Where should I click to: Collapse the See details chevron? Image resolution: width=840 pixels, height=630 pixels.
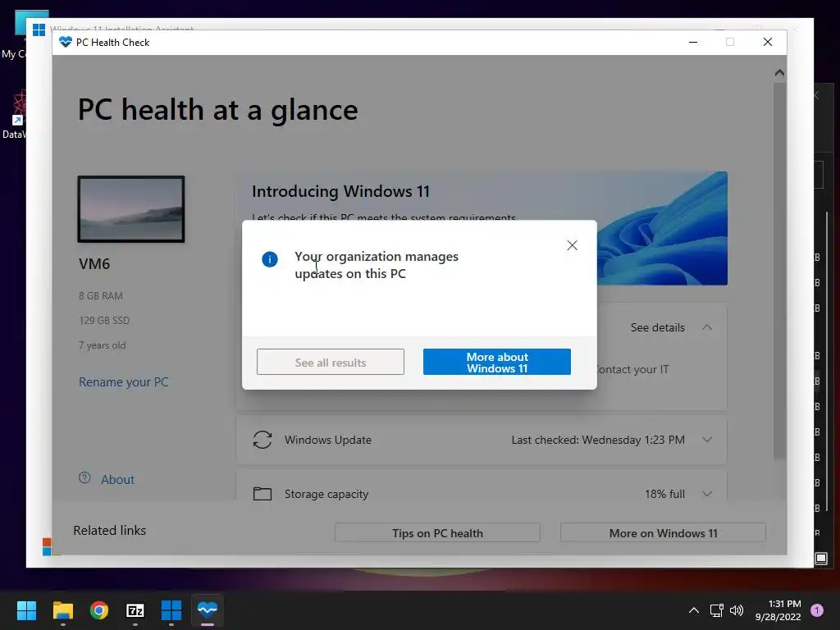[707, 327]
